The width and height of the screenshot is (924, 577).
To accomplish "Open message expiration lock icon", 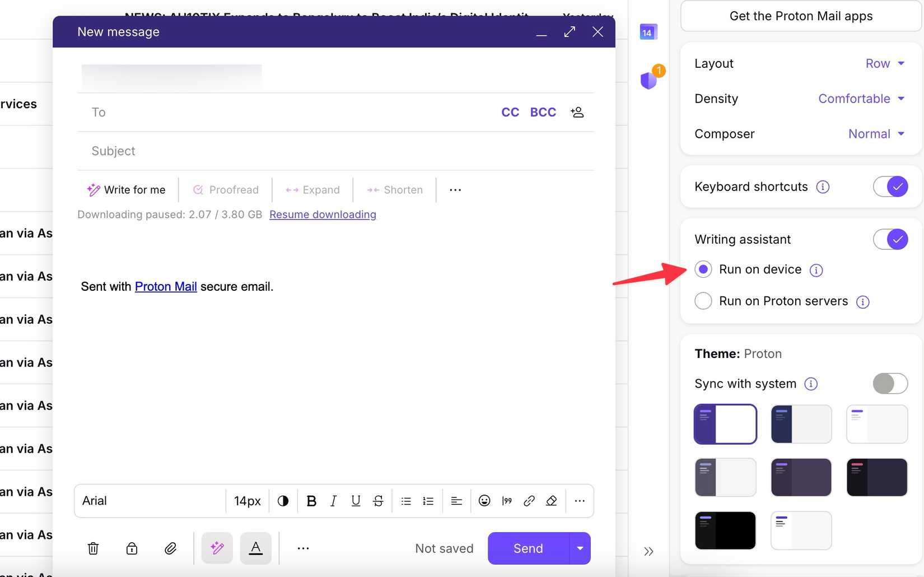I will 132,548.
